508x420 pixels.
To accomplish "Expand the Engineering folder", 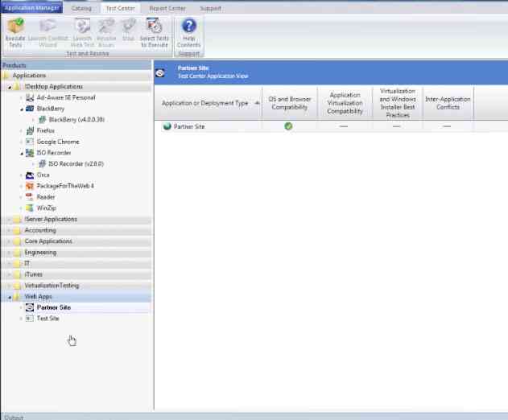I will [10, 253].
